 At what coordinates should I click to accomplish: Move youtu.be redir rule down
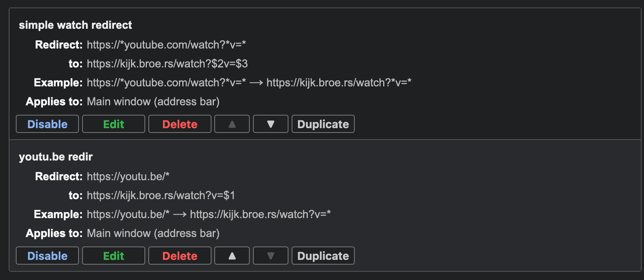(x=271, y=256)
